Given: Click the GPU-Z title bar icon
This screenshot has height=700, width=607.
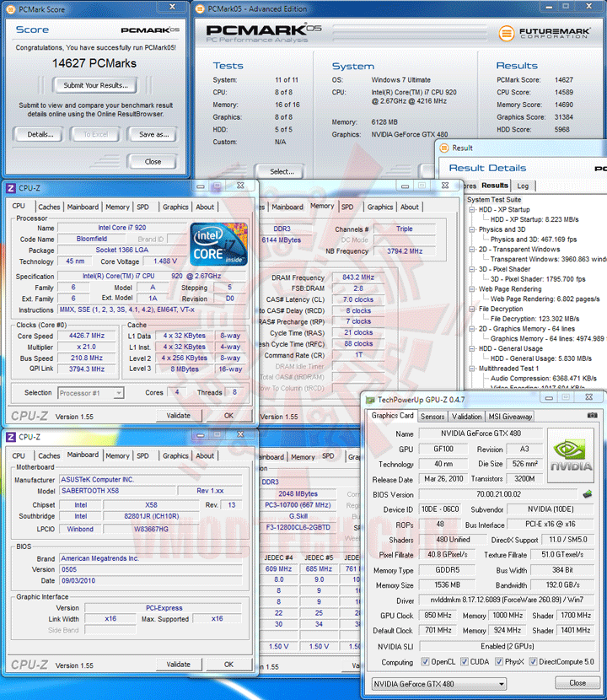Looking at the screenshot, I should coord(370,400).
